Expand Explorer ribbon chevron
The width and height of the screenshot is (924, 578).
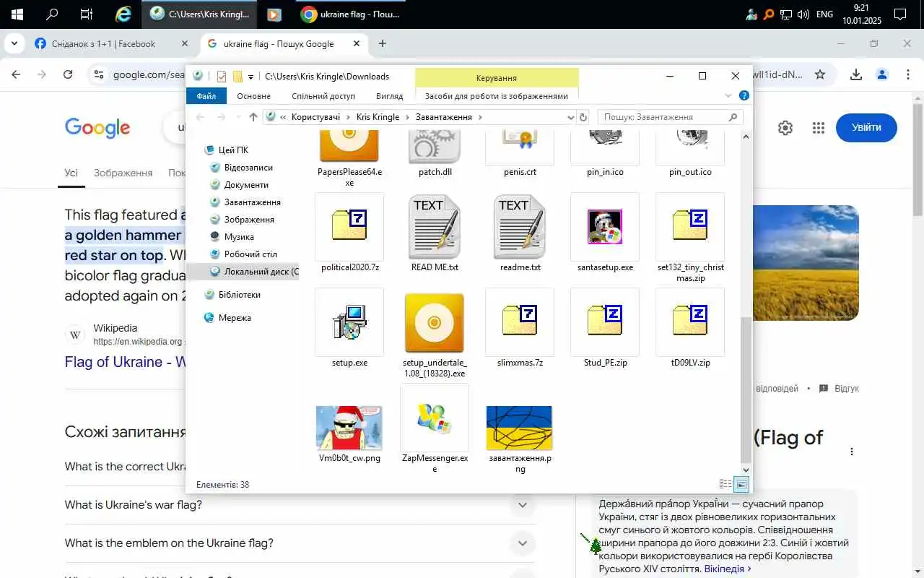[x=728, y=95]
